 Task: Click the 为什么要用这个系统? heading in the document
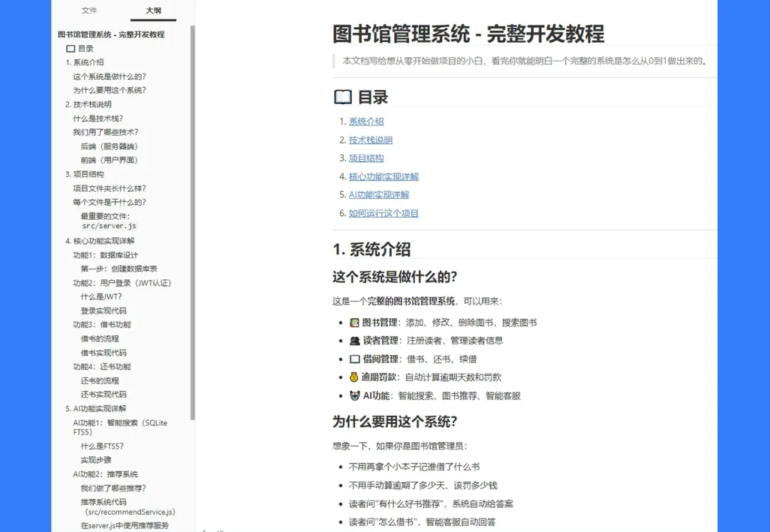[x=395, y=421]
